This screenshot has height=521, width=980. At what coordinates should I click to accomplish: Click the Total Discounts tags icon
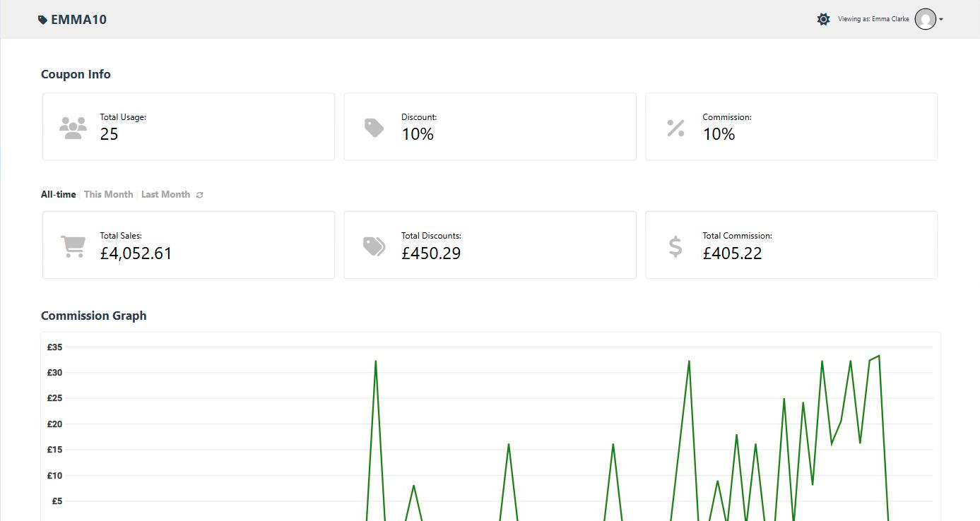374,246
